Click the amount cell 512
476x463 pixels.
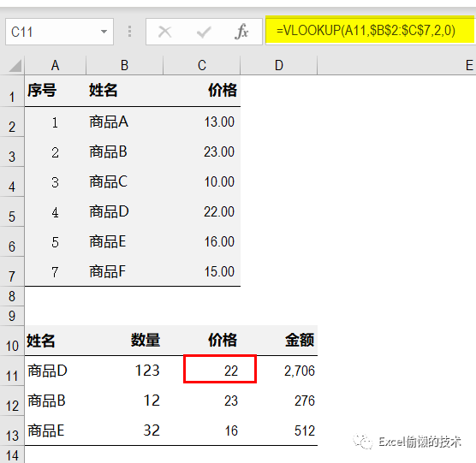pos(279,430)
